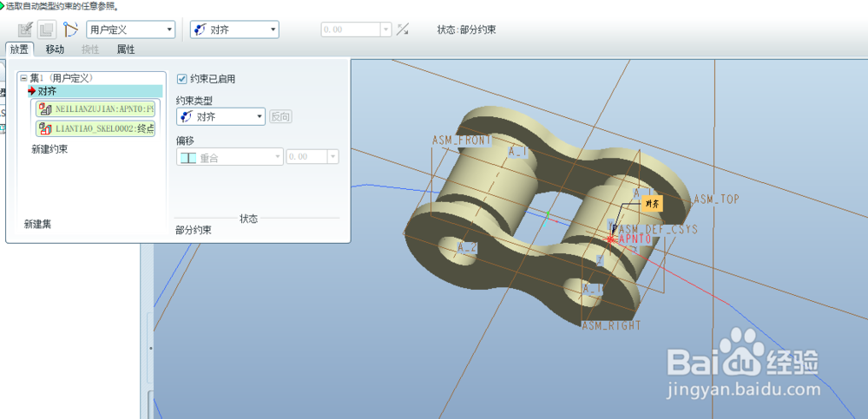
Task: Open the toolbar offset value dropdown arrow
Action: point(386,29)
